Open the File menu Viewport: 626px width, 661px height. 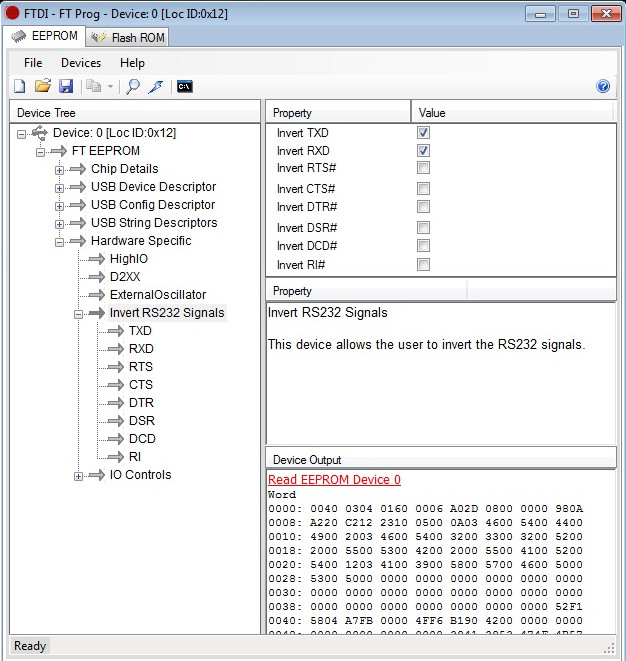33,63
